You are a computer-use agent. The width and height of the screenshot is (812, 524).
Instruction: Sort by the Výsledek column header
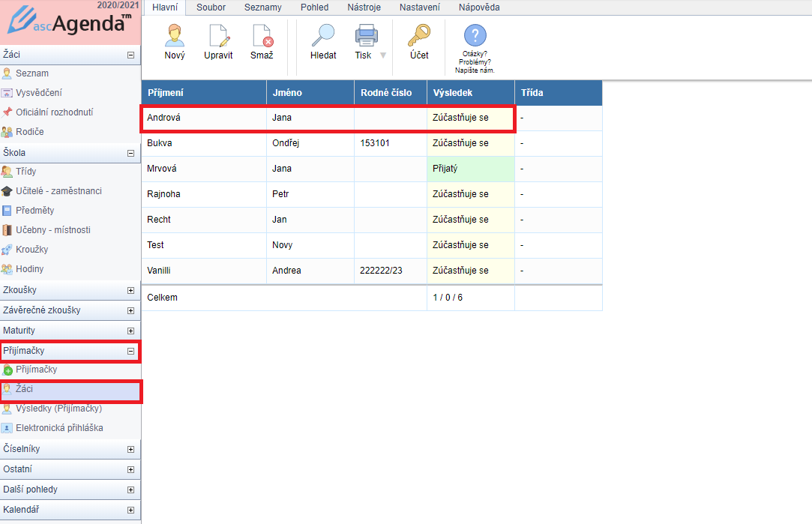471,93
